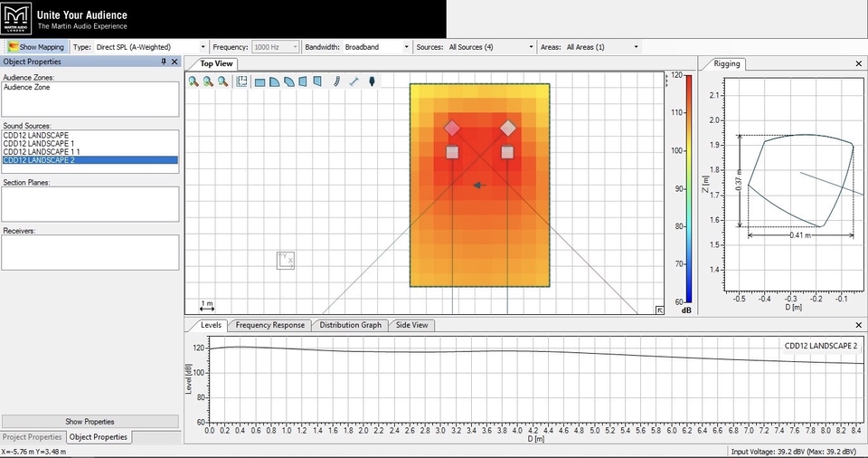Click the X Y coordinates status readout
Screen dimensions: 868x458
[x=33, y=452]
